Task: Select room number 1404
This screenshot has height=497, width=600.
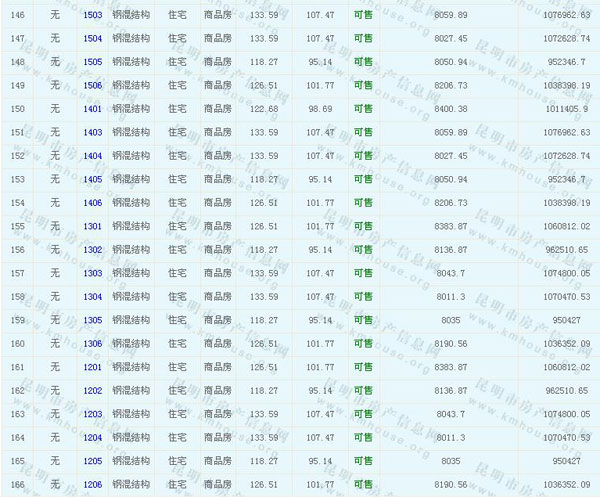Action: [92, 156]
